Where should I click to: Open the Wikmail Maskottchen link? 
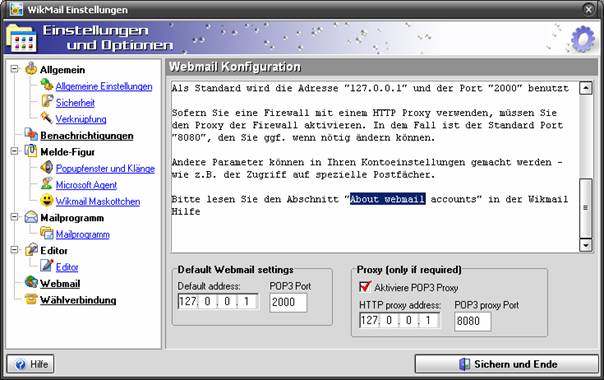pyautogui.click(x=98, y=202)
